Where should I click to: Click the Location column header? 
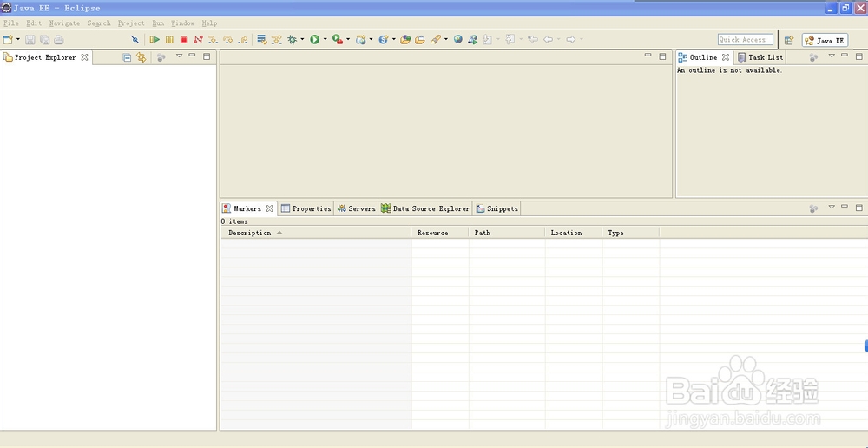pyautogui.click(x=574, y=234)
